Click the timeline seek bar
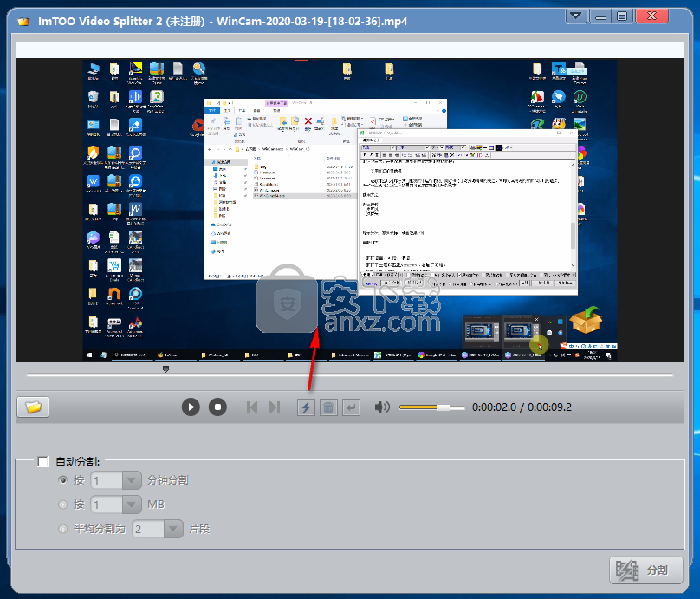The image size is (700, 599). [x=349, y=375]
